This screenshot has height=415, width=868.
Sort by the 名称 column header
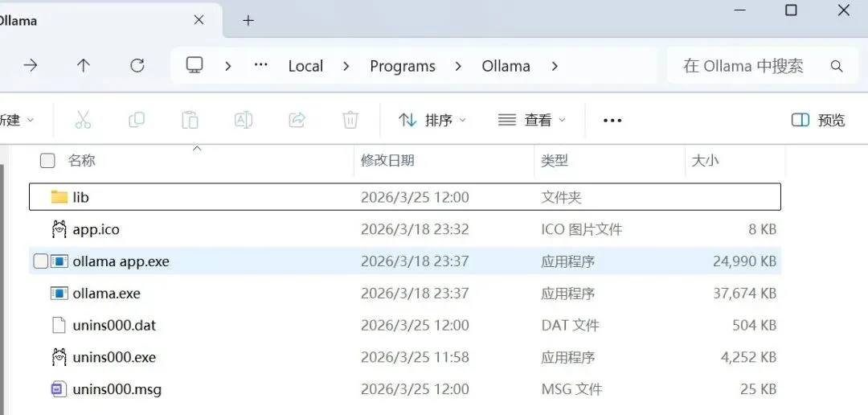pos(81,161)
